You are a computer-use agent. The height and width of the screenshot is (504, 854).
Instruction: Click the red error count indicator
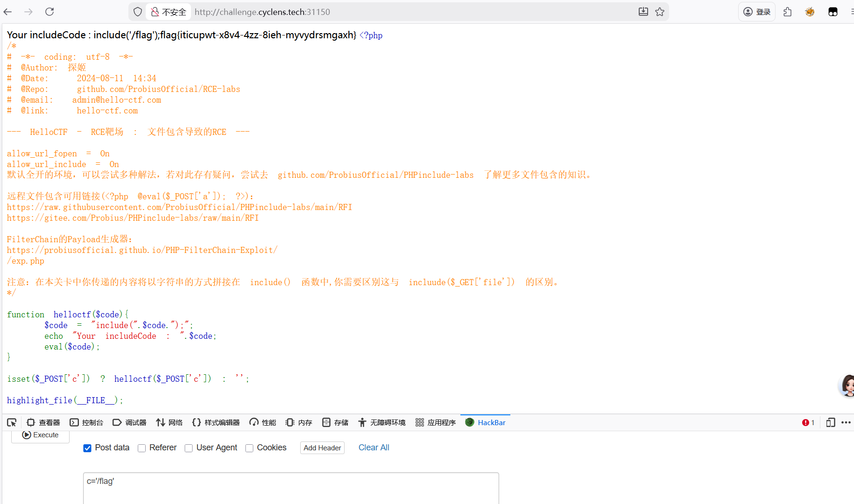[808, 422]
